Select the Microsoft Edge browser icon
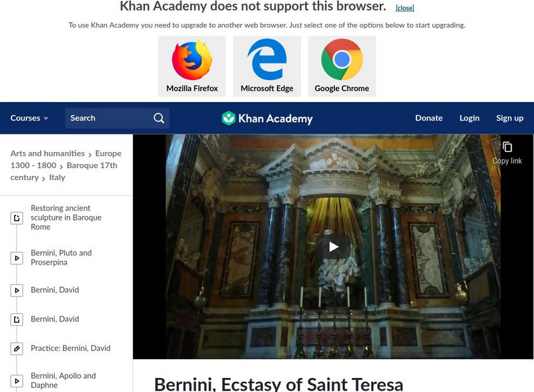The width and height of the screenshot is (534, 392). click(266, 60)
